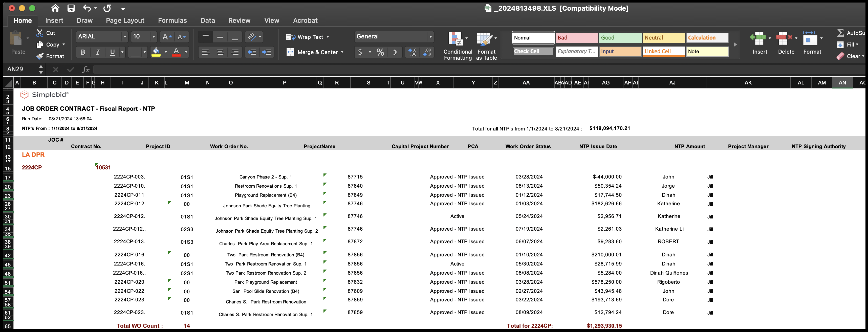
Task: Open the borders dropdown arrow
Action: [x=145, y=52]
